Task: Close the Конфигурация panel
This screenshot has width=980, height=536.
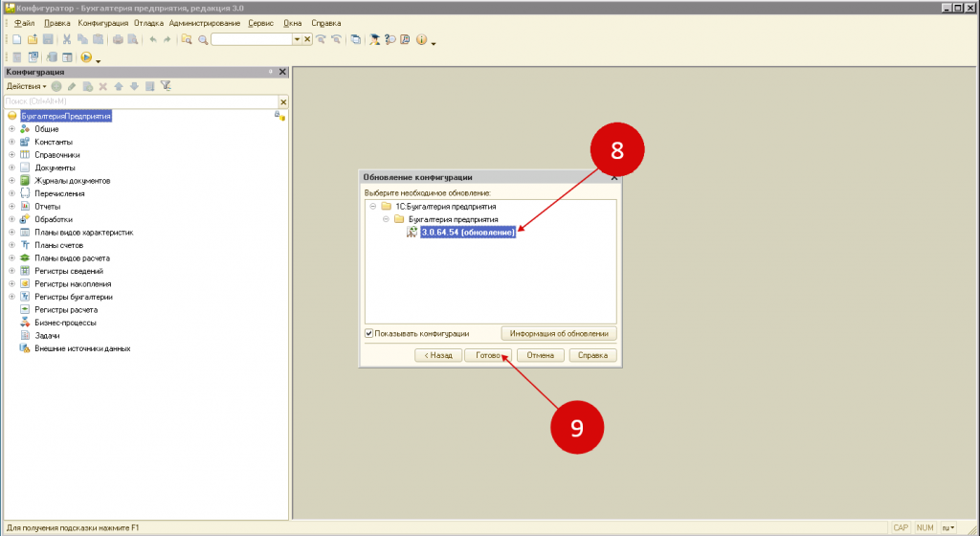Action: [282, 72]
